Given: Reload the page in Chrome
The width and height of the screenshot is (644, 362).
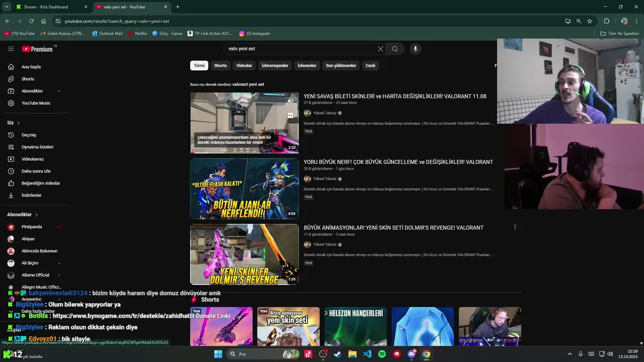Looking at the screenshot, I should pos(31,21).
